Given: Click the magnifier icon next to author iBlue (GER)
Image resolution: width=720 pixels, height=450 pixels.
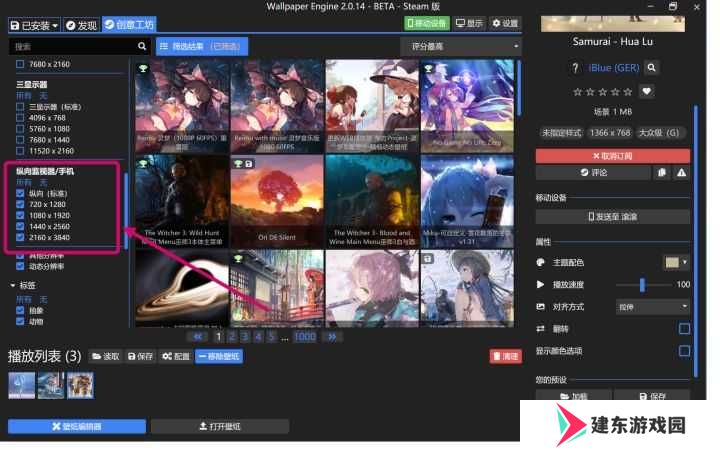Looking at the screenshot, I should coord(651,68).
